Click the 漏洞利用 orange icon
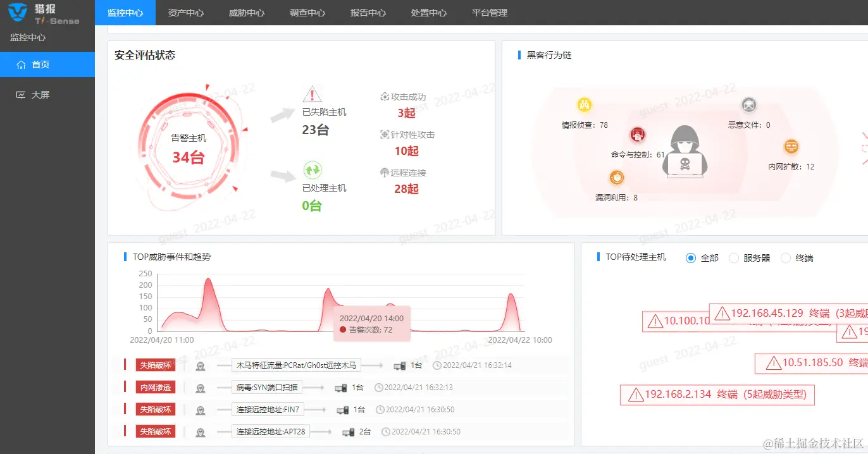This screenshot has width=868, height=454. coord(617,178)
